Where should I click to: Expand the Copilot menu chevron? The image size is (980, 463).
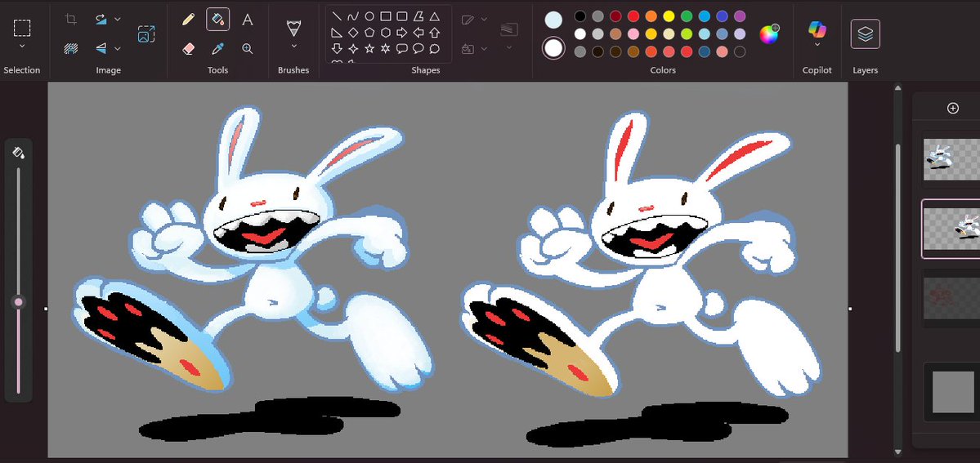click(x=817, y=46)
